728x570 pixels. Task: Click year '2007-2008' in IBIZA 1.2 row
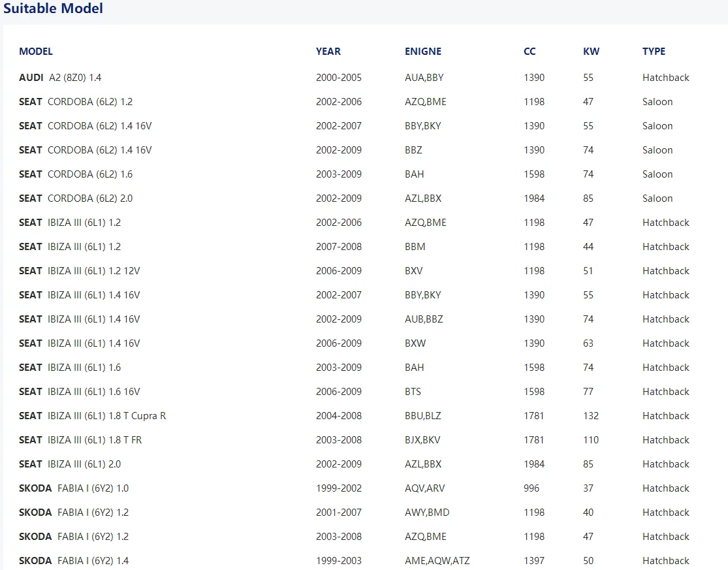point(339,246)
